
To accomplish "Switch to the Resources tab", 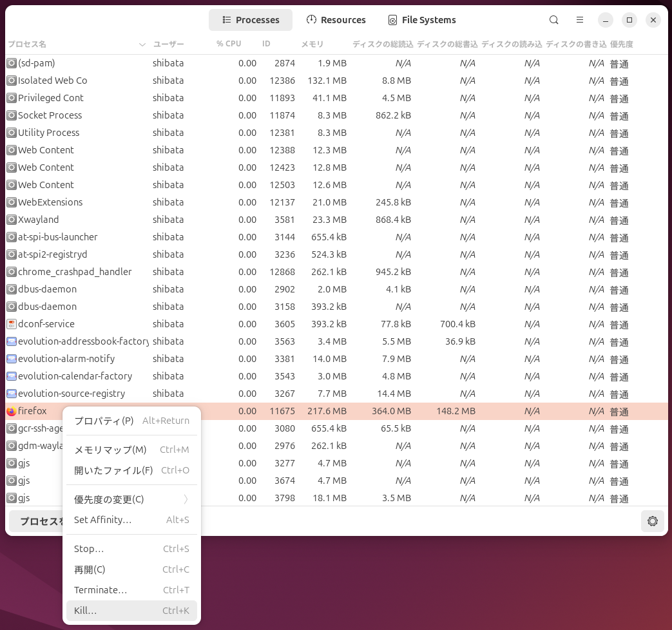I will (336, 20).
